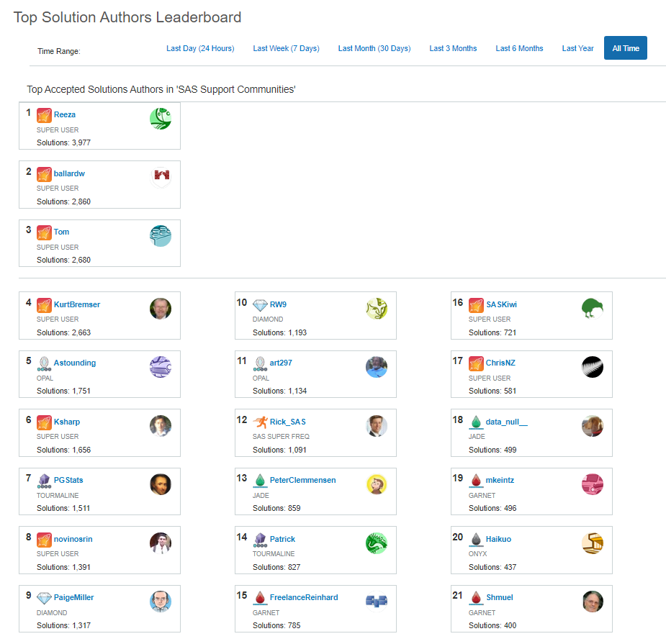Click the Diamond rank icon beside RW9
666x644 pixels.
point(260,305)
